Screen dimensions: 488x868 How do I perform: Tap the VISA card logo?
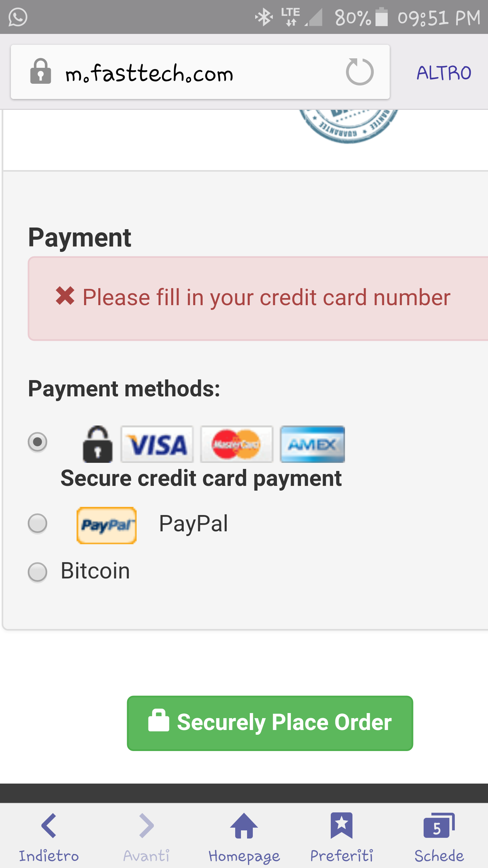[157, 444]
